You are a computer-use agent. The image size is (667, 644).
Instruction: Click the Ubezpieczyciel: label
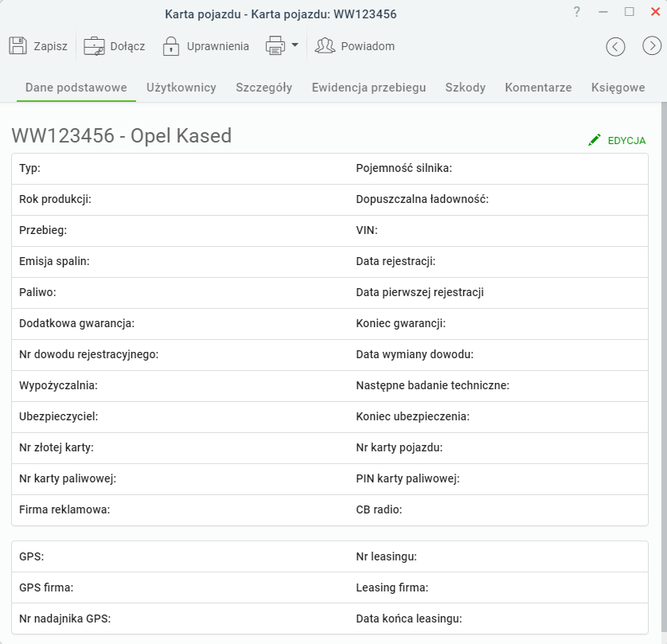coord(58,416)
